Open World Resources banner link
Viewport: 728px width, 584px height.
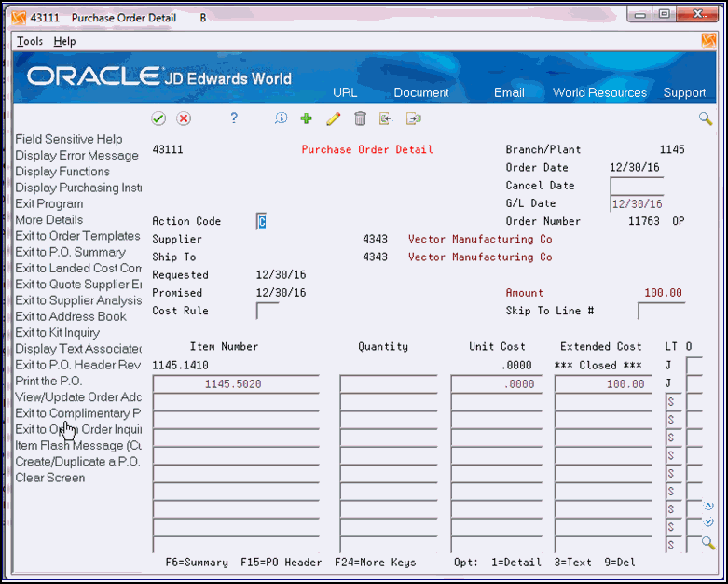tap(599, 92)
